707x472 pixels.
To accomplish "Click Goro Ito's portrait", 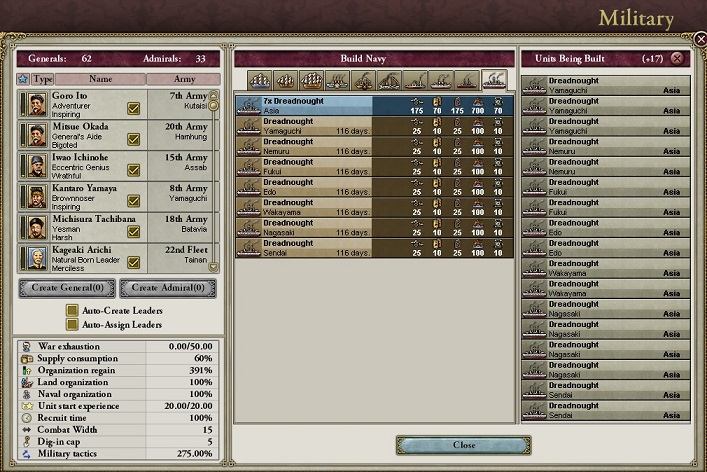I will pos(37,104).
